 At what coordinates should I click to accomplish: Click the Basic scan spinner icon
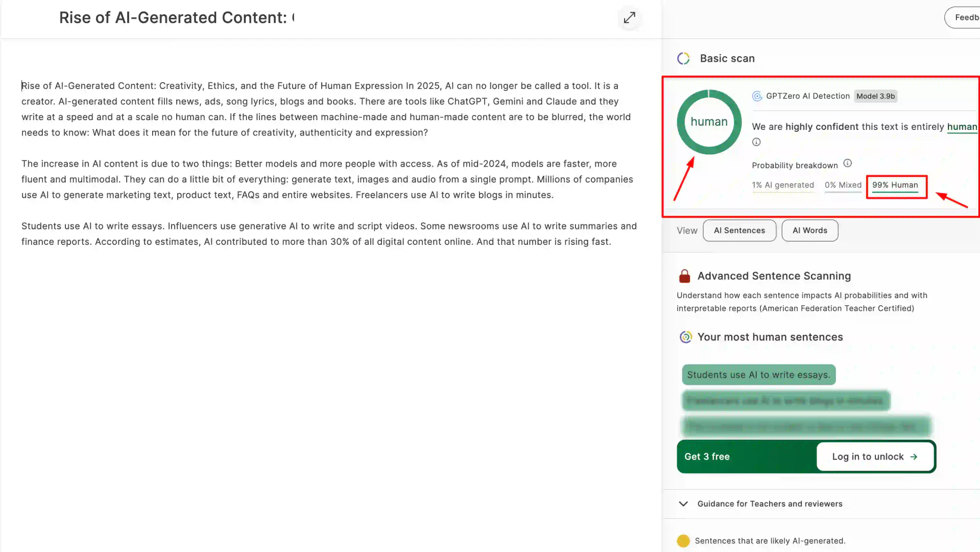click(x=683, y=59)
